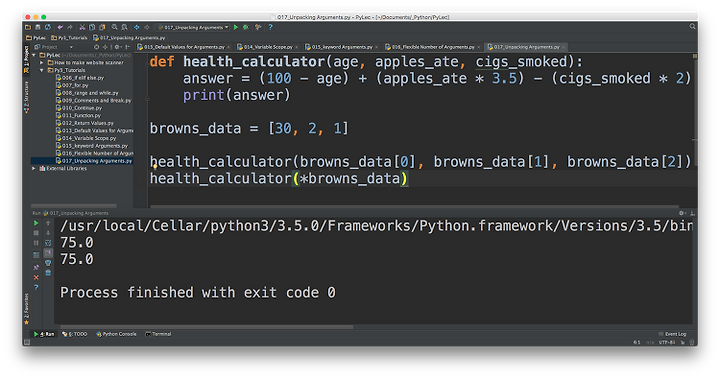Toggle the Project side tool window tab
The height and width of the screenshot is (378, 720).
click(x=26, y=58)
